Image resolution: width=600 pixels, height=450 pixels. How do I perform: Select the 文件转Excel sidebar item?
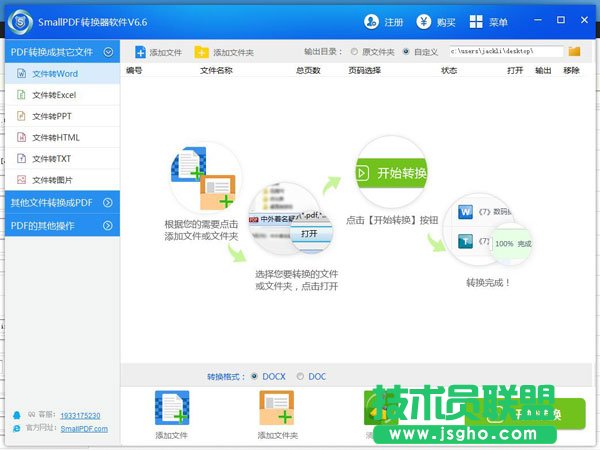62,95
